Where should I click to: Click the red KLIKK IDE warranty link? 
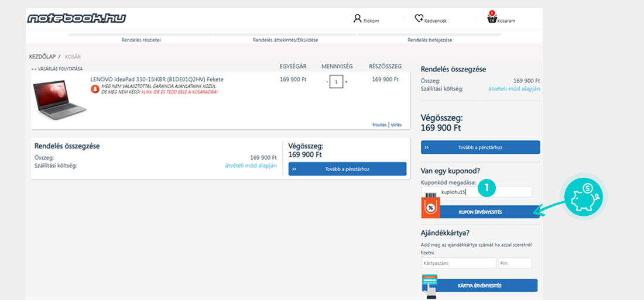[x=179, y=92]
